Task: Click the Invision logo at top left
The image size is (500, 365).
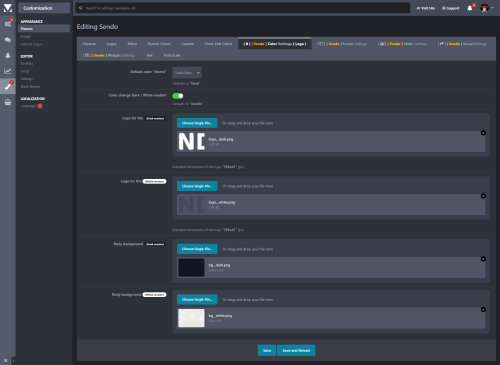Action: click(8, 8)
